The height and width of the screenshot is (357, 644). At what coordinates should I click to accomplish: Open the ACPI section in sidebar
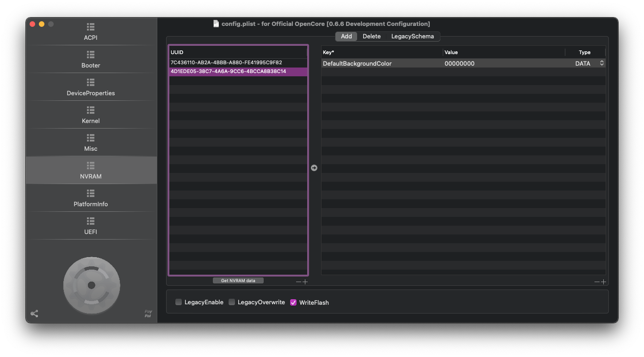[x=91, y=31]
